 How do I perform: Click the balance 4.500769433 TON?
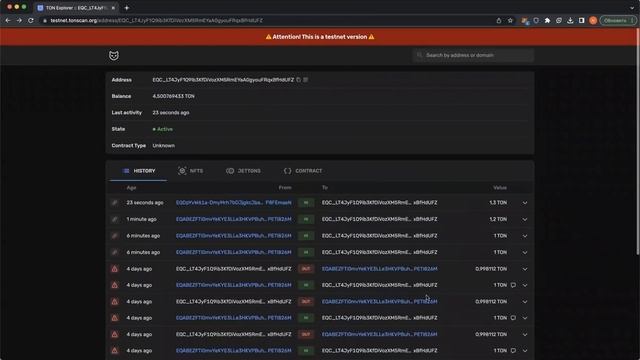tap(173, 96)
